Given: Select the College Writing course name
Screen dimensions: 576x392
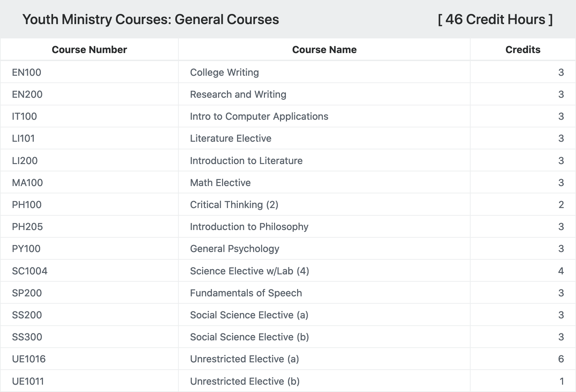Looking at the screenshot, I should 224,72.
